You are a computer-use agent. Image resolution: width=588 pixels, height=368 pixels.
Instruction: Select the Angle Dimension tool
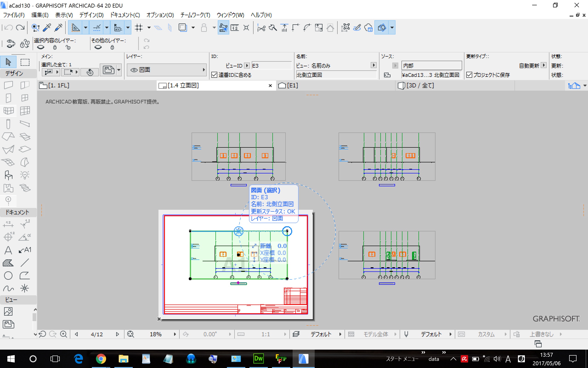(25, 237)
